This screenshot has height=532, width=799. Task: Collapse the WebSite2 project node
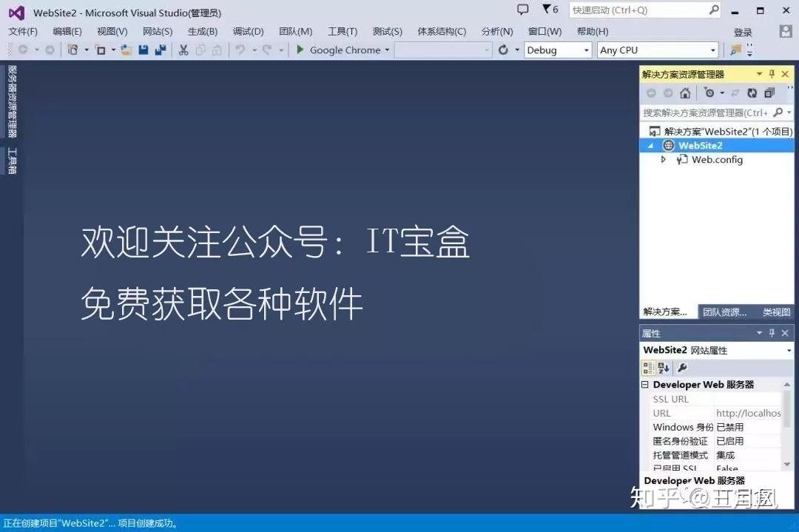click(650, 145)
